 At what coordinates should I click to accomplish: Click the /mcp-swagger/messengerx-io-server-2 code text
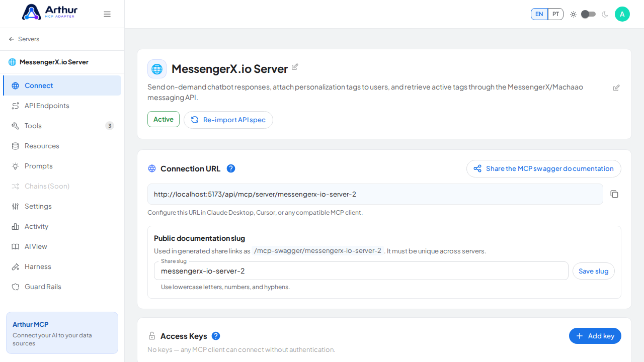(x=318, y=250)
